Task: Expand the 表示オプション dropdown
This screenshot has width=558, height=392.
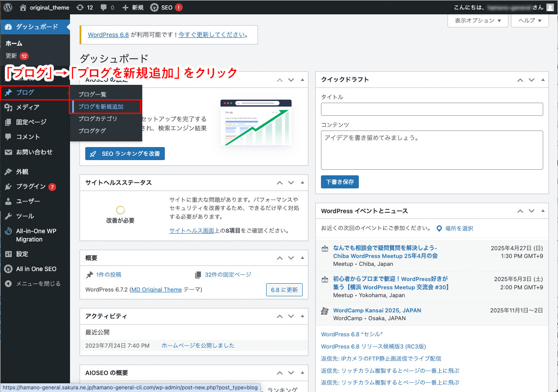Action: tap(478, 20)
